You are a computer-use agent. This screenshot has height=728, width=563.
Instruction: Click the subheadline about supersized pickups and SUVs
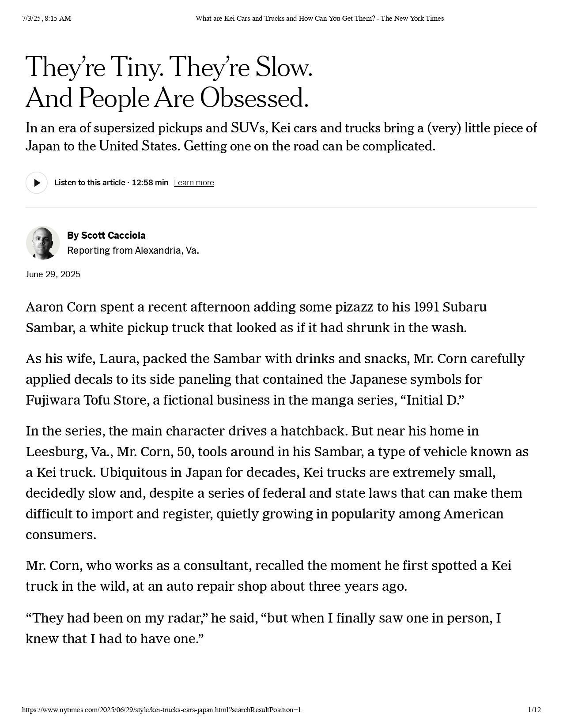[x=281, y=136]
